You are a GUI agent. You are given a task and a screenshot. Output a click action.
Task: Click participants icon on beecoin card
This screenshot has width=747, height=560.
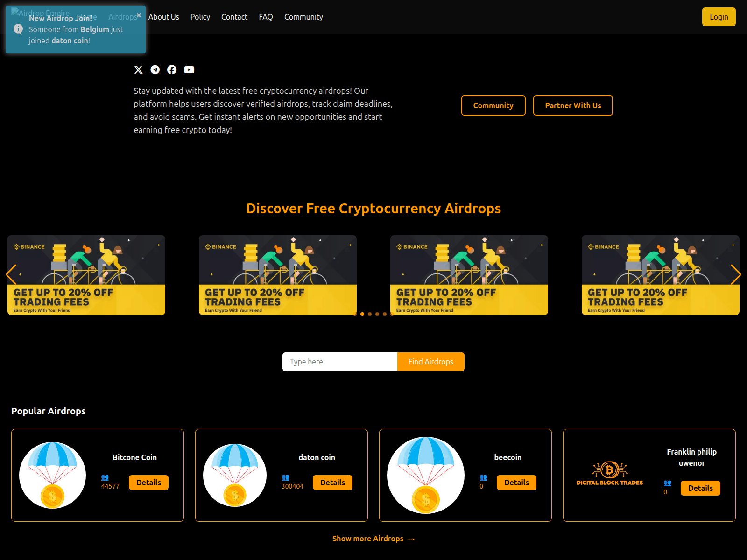[x=484, y=477]
